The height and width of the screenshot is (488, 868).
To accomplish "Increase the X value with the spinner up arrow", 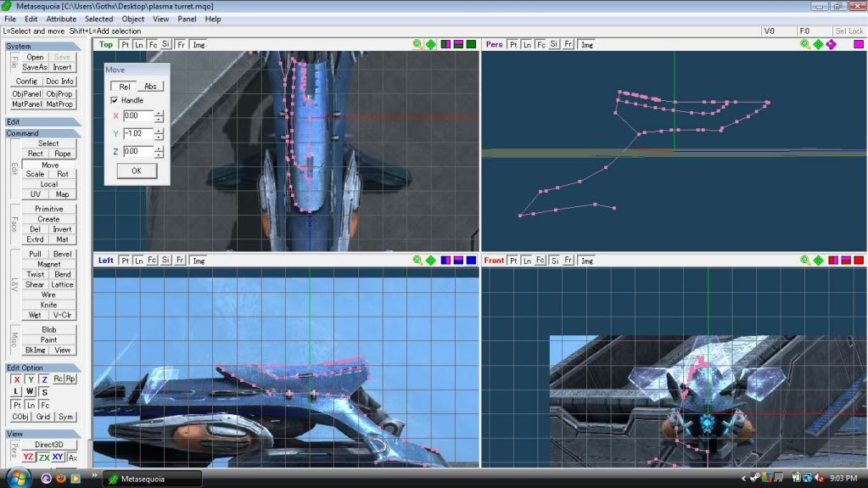I will tap(159, 113).
